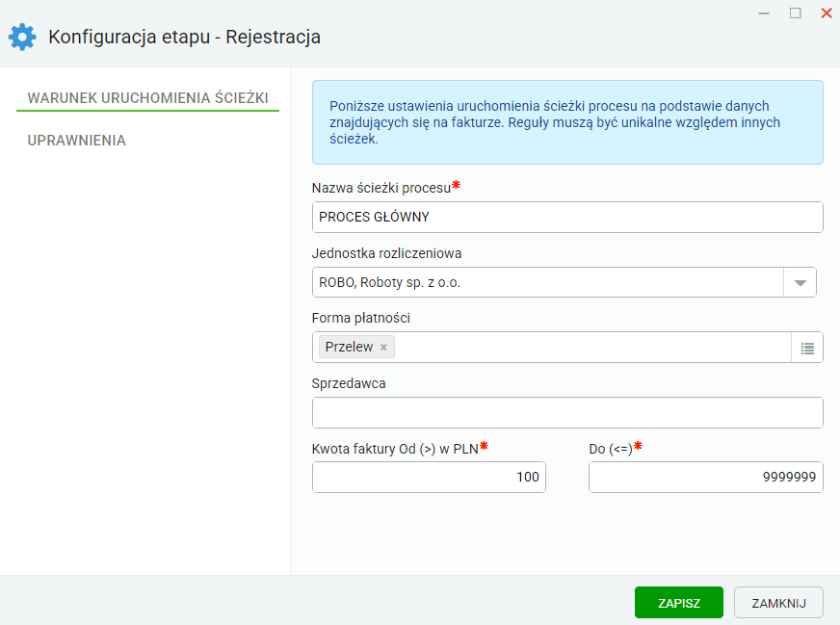Expand the Jednostka rozliczeniowa dropdown arrow
This screenshot has height=625, width=840.
tap(800, 283)
